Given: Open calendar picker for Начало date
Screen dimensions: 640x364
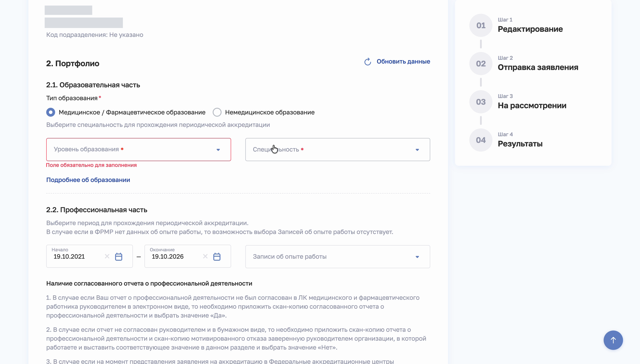Looking at the screenshot, I should (x=118, y=257).
